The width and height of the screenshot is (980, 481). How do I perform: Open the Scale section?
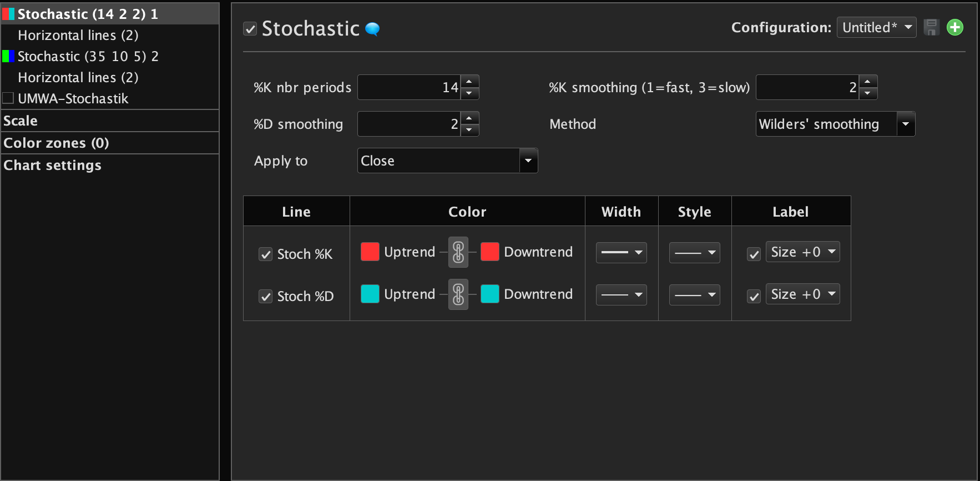(21, 121)
